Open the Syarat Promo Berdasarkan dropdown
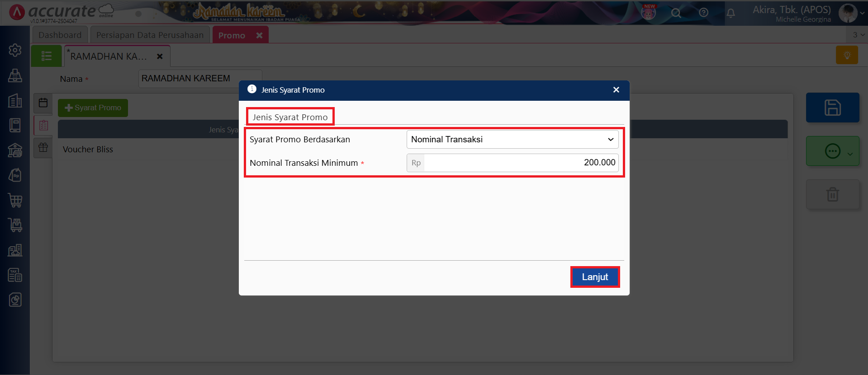 (512, 140)
